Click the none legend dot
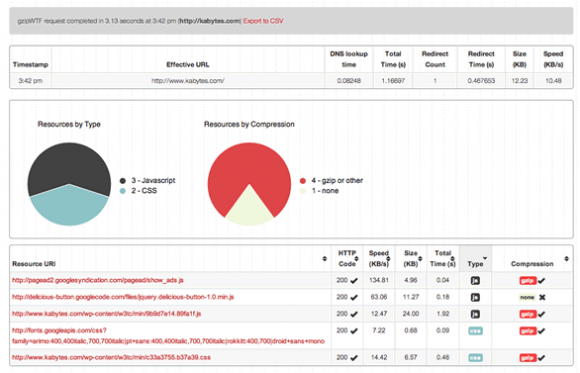The width and height of the screenshot is (580, 373). pyautogui.click(x=303, y=191)
